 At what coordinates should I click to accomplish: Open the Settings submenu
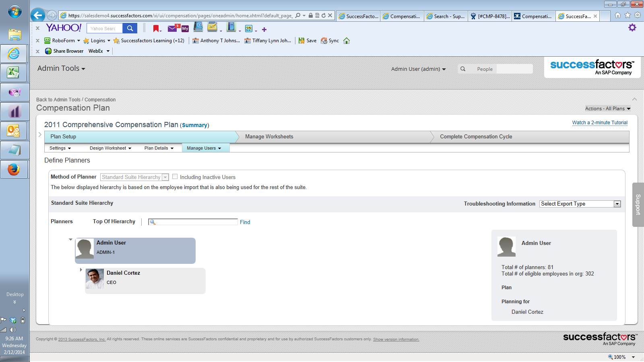click(60, 148)
